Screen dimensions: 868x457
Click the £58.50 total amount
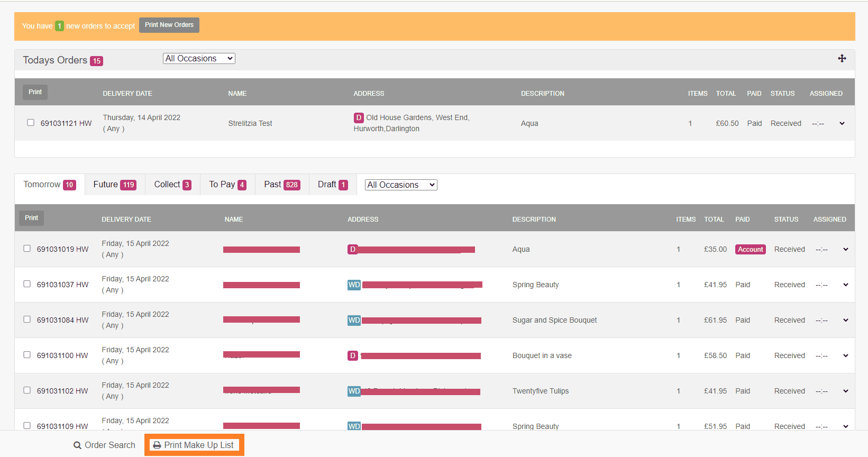tap(715, 355)
